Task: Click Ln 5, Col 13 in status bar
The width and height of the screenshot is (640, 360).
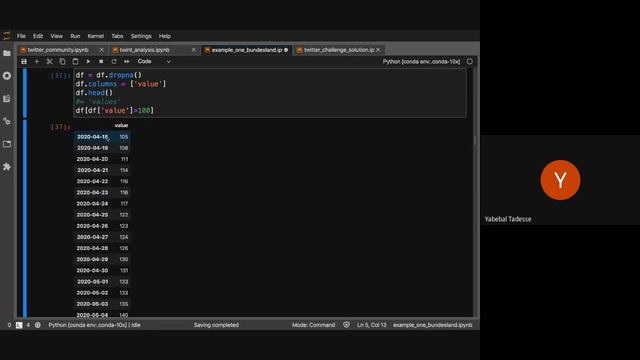Action: point(371,325)
